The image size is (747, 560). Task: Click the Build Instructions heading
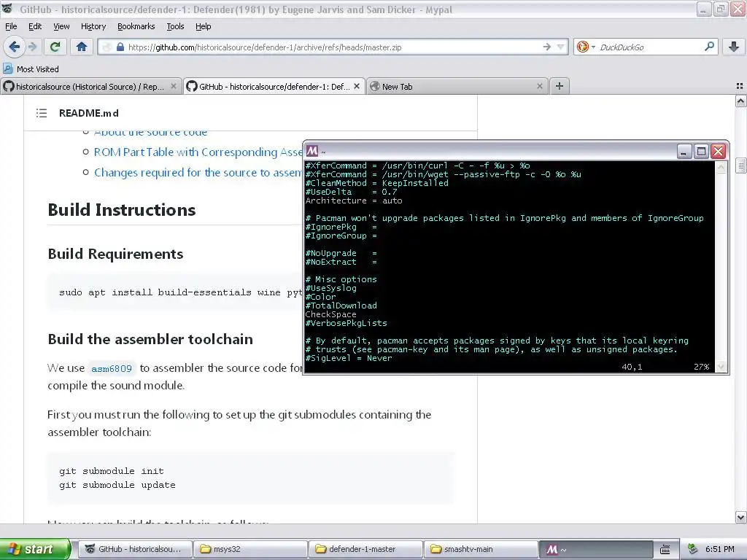[x=122, y=210]
